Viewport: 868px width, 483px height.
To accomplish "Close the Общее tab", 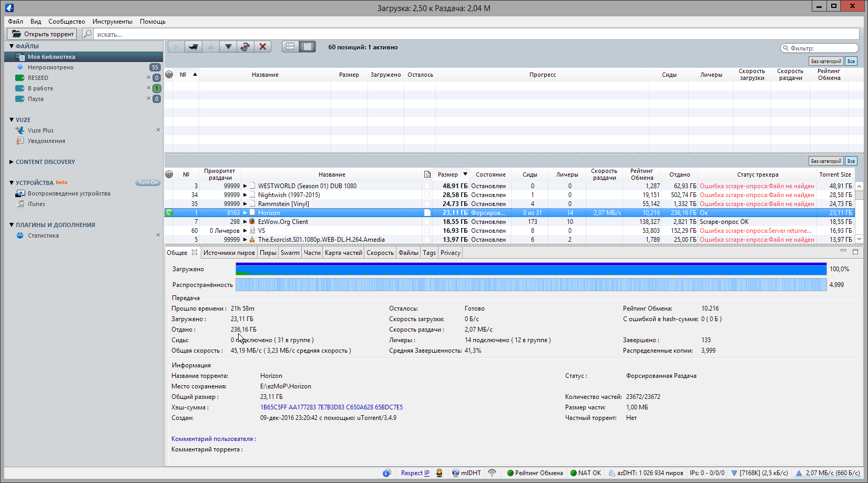I will [195, 253].
